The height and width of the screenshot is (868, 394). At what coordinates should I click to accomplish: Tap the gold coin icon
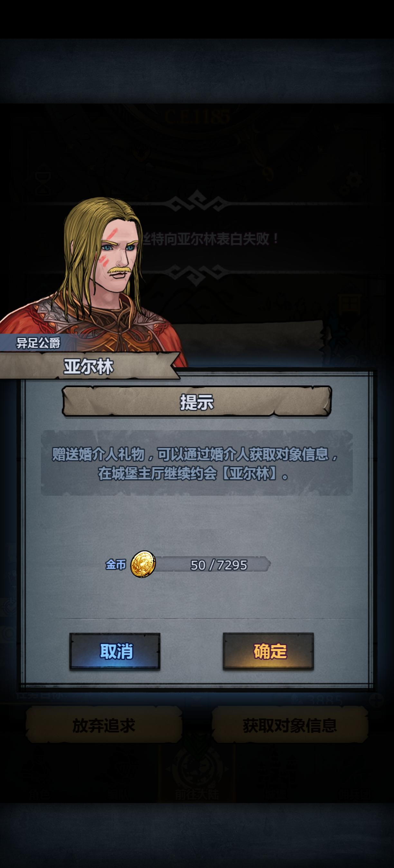[143, 564]
